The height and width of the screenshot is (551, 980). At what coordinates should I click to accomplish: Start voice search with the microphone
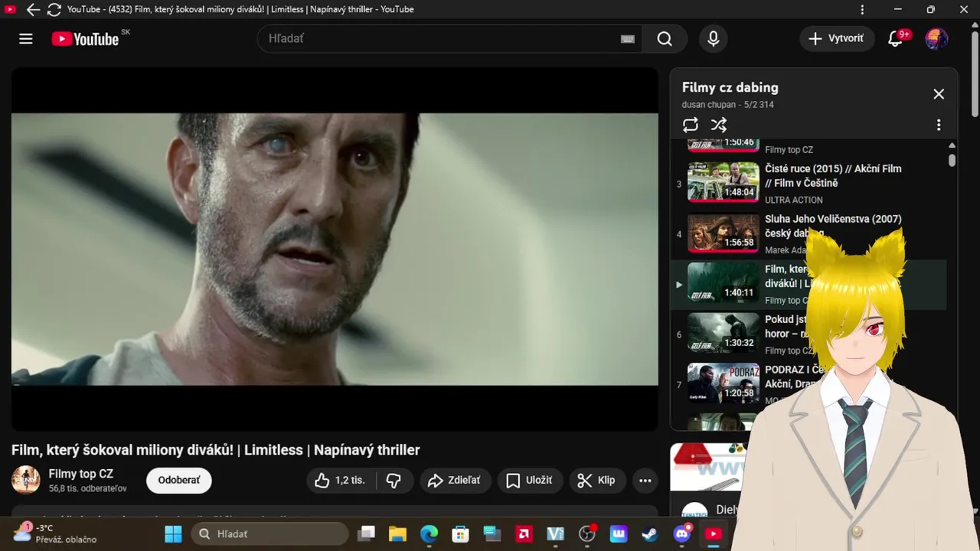coord(714,39)
